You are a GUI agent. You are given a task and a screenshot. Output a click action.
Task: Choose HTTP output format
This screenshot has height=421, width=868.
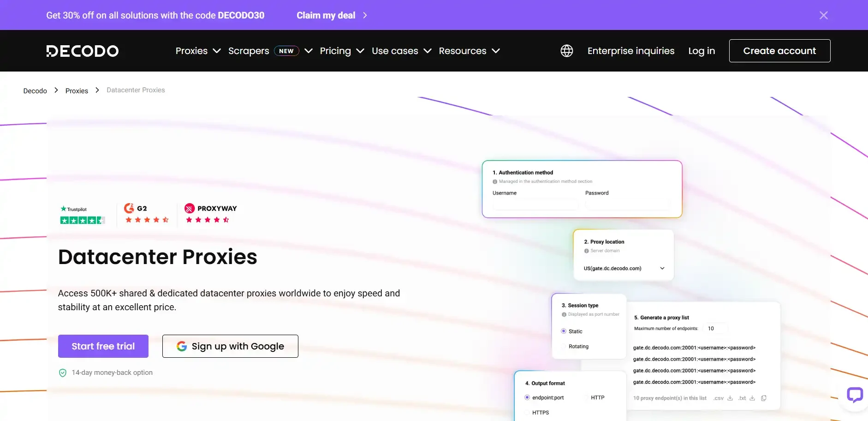(586, 397)
